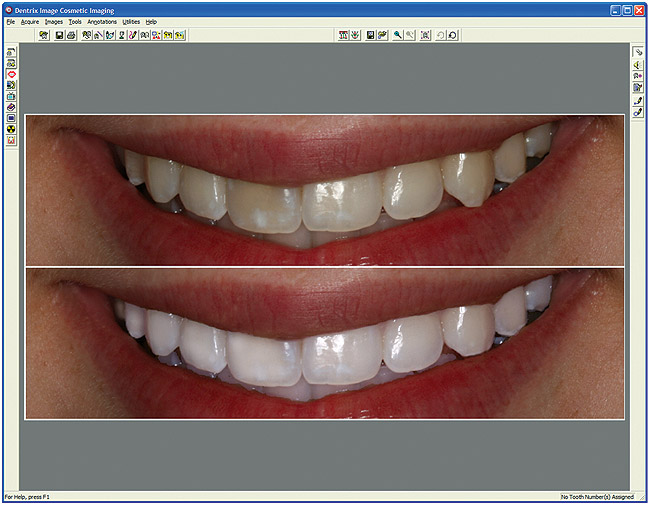Click the top tool icon in right sidebar

point(638,52)
